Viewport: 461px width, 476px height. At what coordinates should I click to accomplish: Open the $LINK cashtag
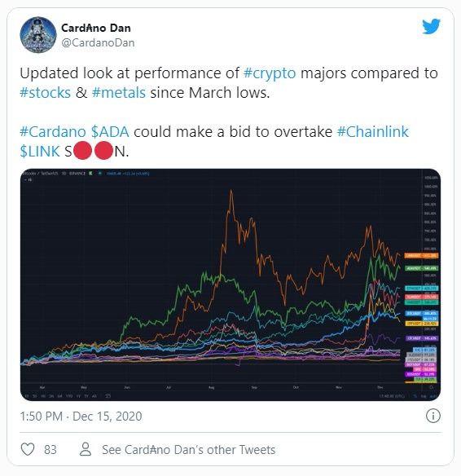pos(40,151)
